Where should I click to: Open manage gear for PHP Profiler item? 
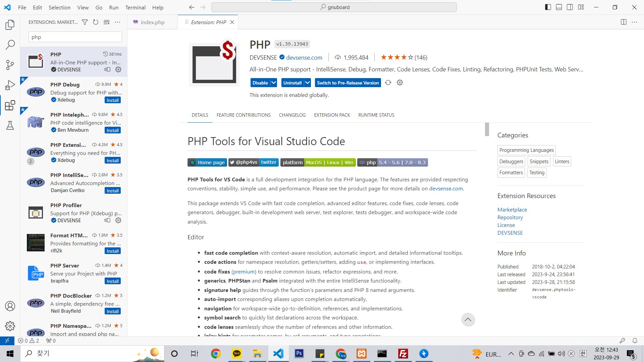[x=118, y=220]
